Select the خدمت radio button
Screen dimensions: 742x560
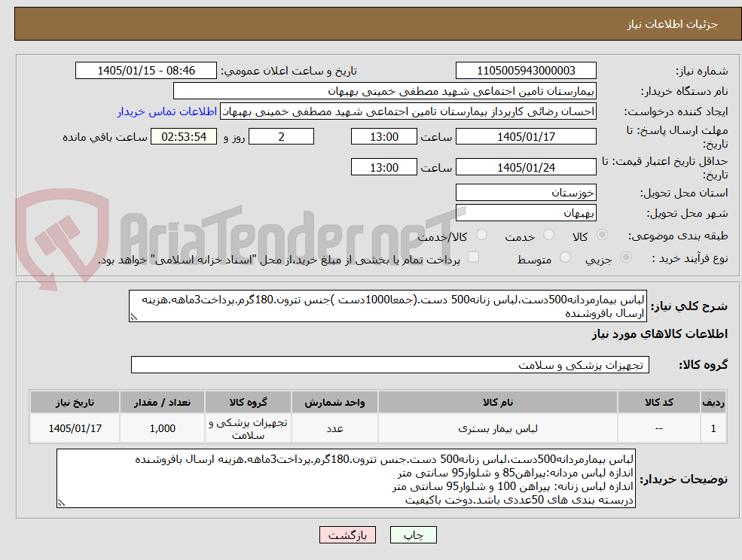(549, 235)
